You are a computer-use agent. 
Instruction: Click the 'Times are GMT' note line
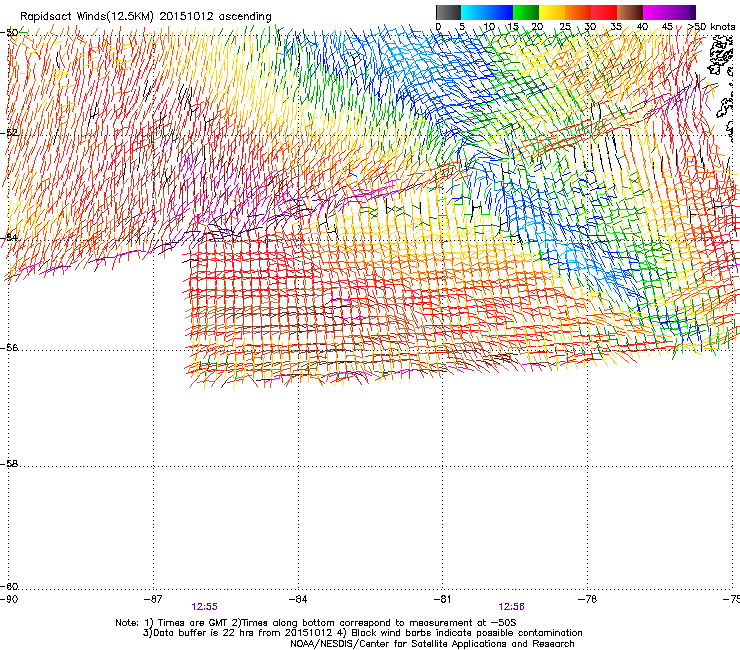pos(316,623)
